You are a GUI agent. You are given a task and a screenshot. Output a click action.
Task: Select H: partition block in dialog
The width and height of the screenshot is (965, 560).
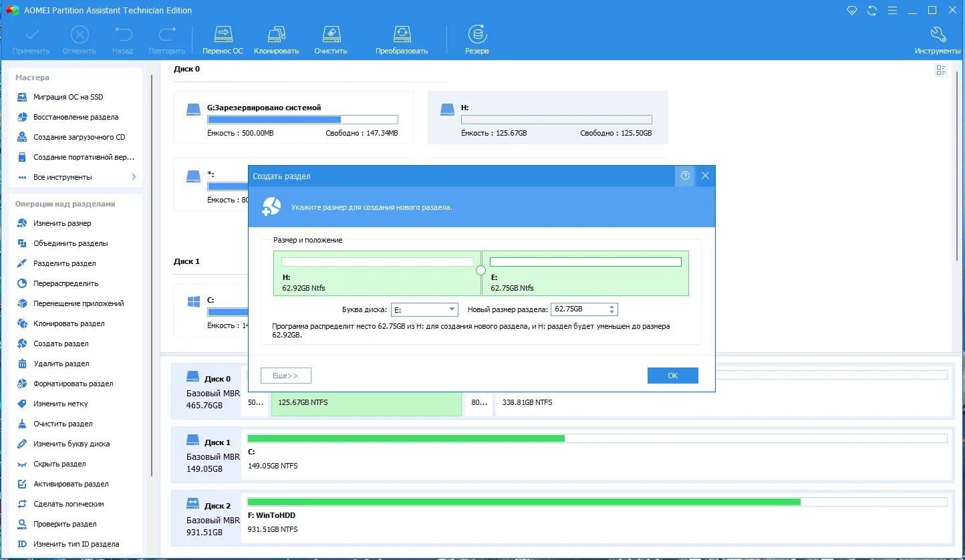click(x=377, y=273)
